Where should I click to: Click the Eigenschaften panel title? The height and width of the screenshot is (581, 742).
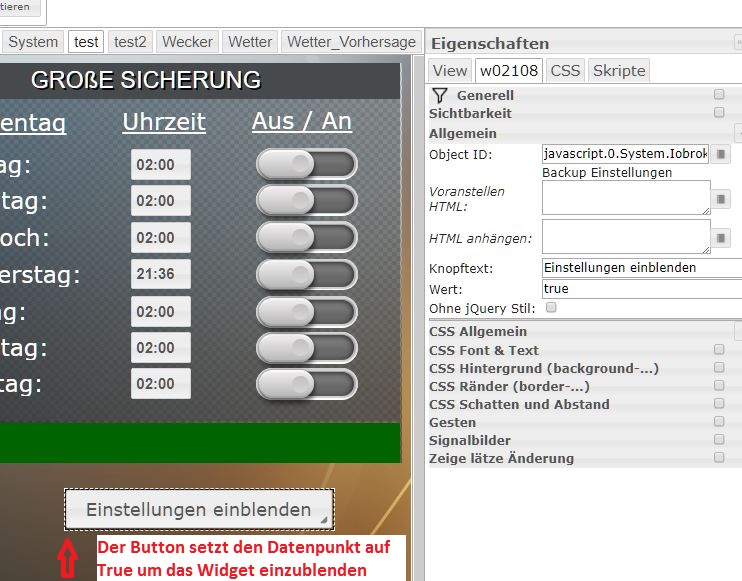490,44
